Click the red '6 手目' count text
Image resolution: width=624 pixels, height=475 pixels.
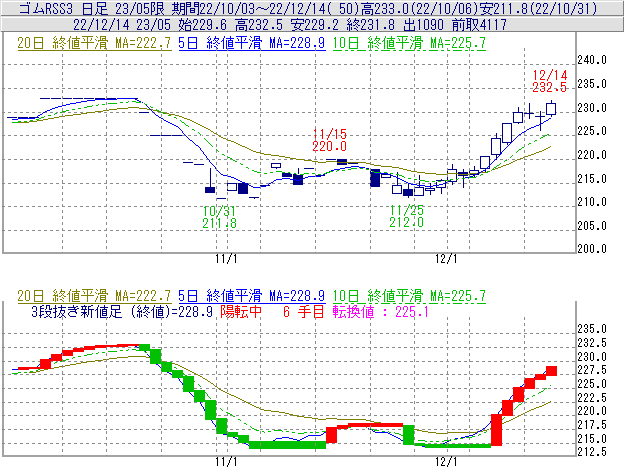[304, 311]
